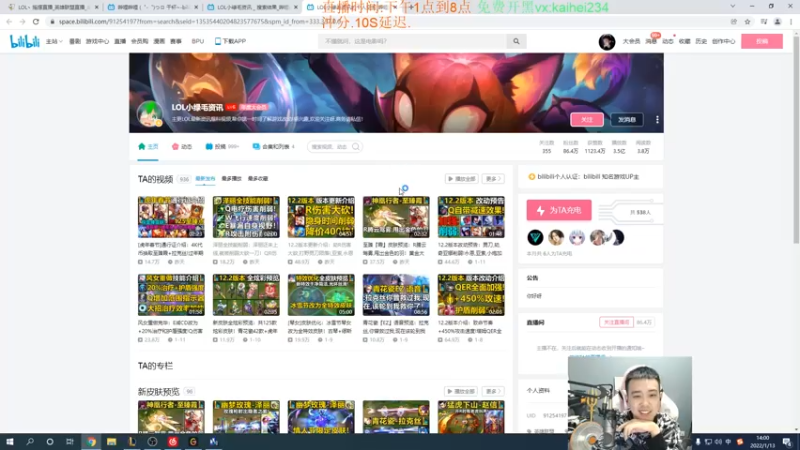The width and height of the screenshot is (800, 450).
Task: Open the 主站 dropdown in the header
Action: pos(54,41)
